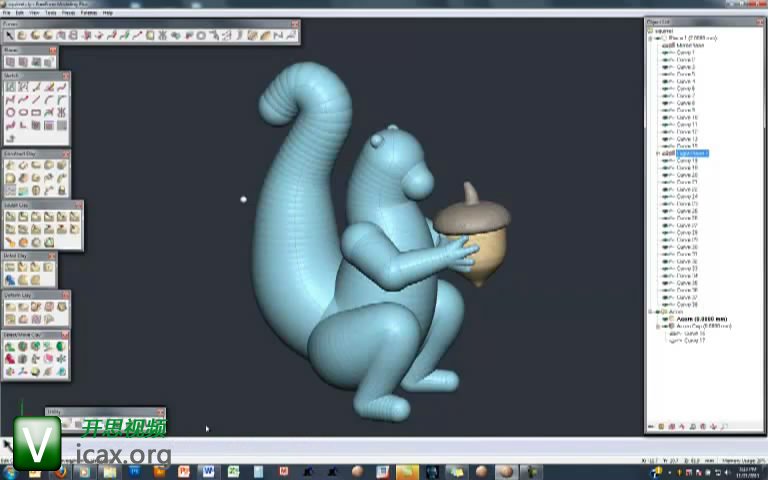Select the last plane icon in Planes palette
This screenshot has width=768, height=480.
tap(48, 62)
